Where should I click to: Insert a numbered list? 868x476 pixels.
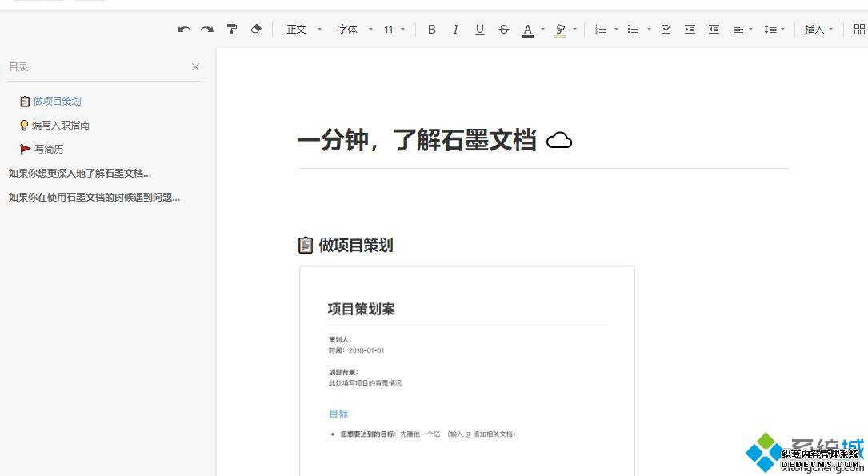[601, 30]
